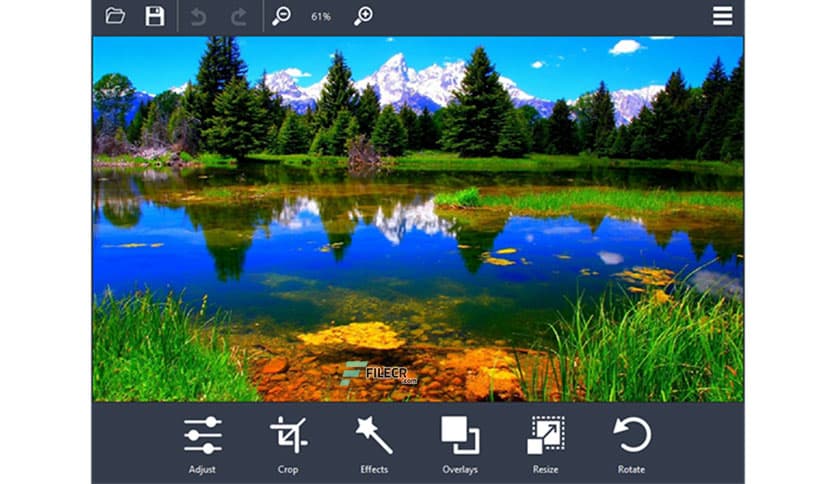Redo the last edit
The image size is (836, 484).
(x=239, y=17)
